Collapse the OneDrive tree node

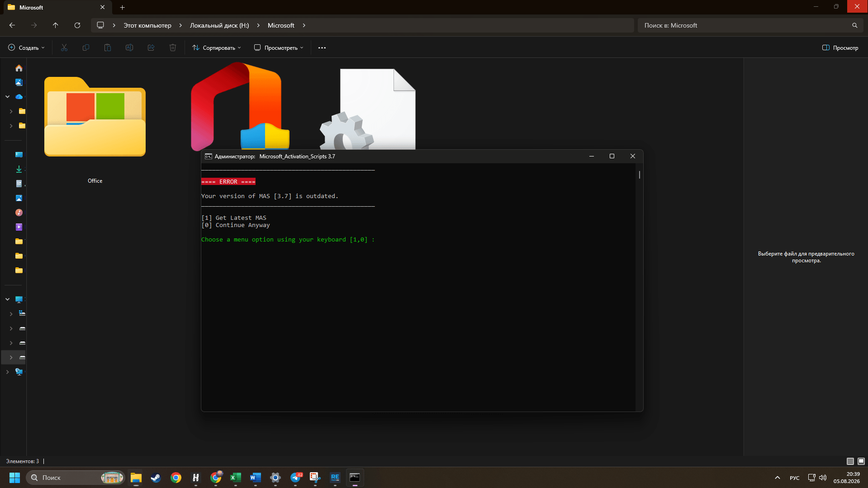[8, 97]
